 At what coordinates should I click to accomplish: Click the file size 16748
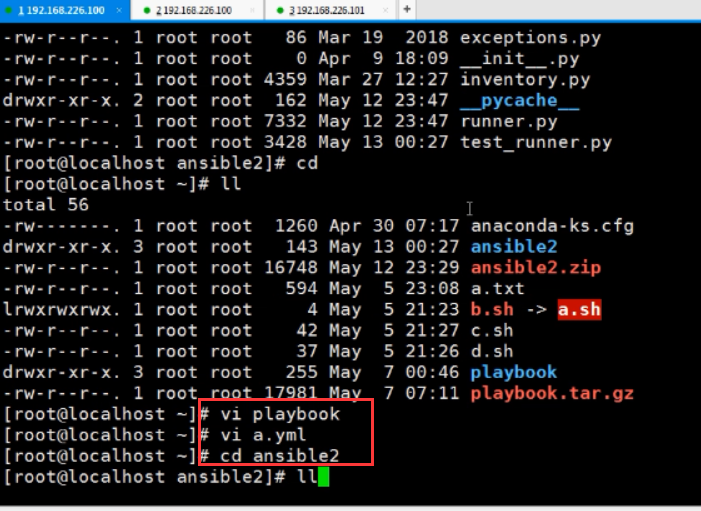291,268
